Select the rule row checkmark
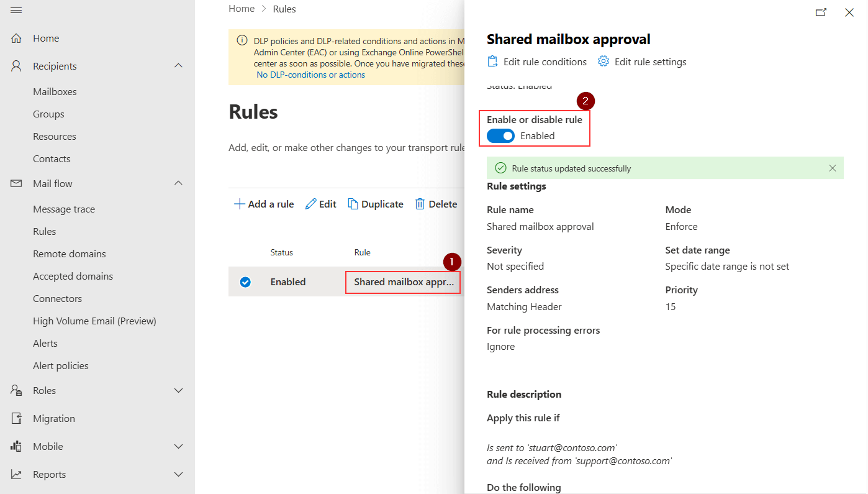Viewport: 868px width, 494px height. 245,281
